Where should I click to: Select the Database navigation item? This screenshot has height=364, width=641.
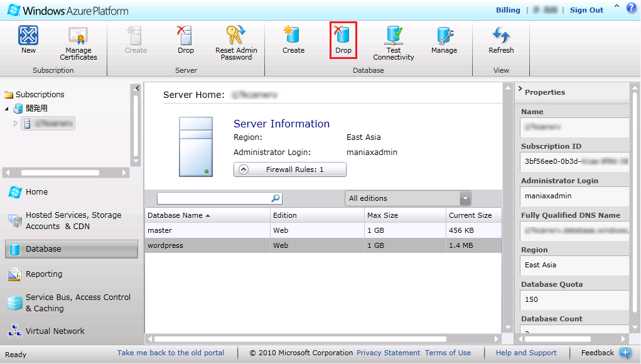click(x=72, y=249)
